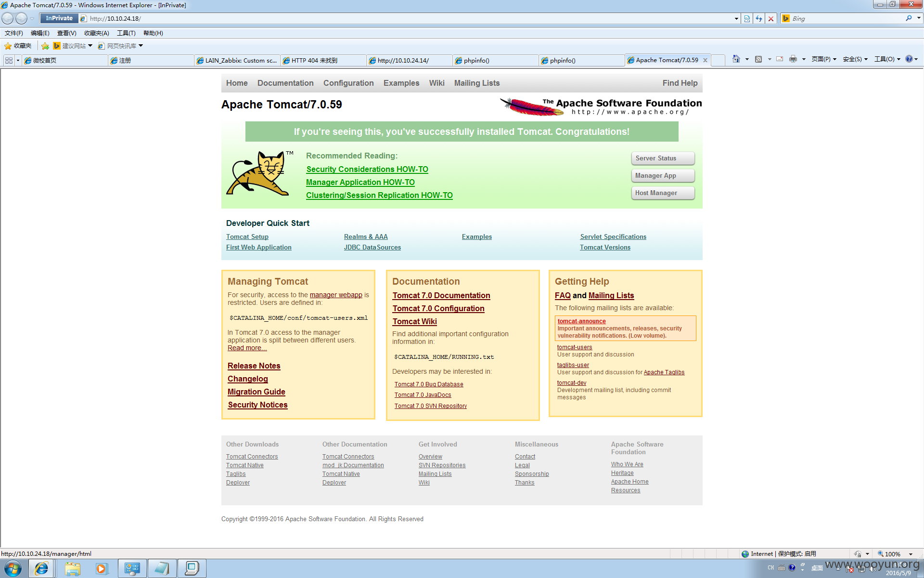This screenshot has width=924, height=578.
Task: Open the 页面(P) page dropdown
Action: click(x=824, y=59)
